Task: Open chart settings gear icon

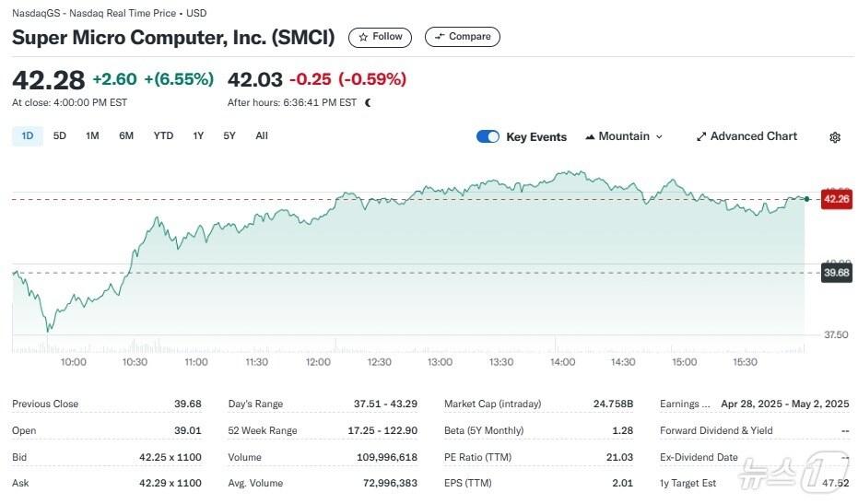Action: [x=835, y=137]
